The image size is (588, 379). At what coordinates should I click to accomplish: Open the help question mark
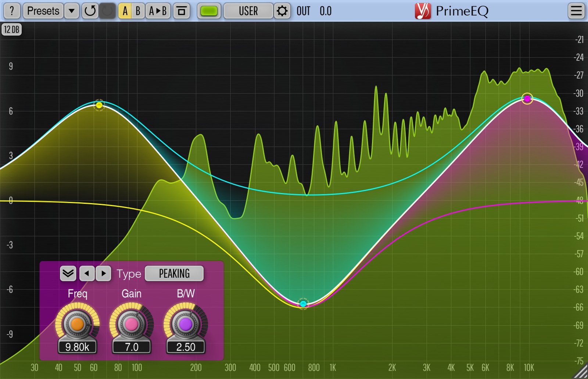tap(12, 11)
